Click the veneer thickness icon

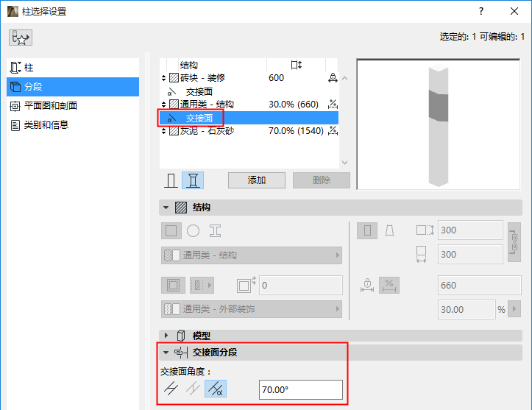tap(246, 285)
